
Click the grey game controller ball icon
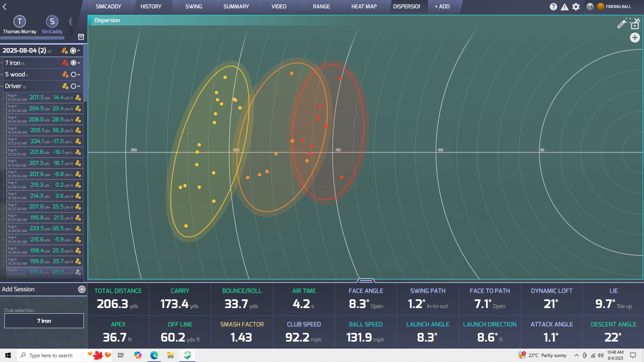(590, 6)
